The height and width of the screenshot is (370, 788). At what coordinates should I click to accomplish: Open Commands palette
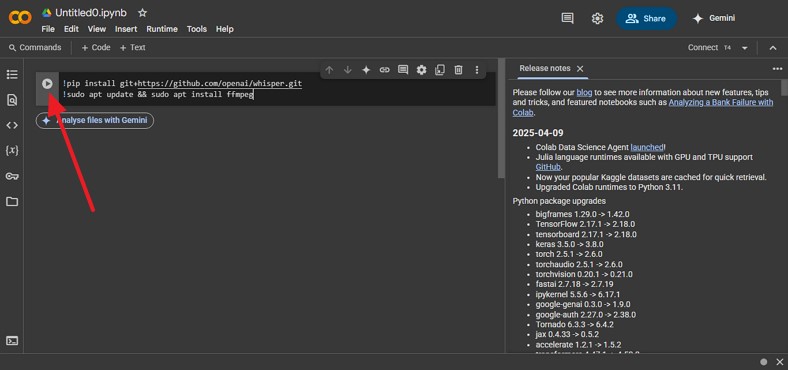[x=35, y=48]
